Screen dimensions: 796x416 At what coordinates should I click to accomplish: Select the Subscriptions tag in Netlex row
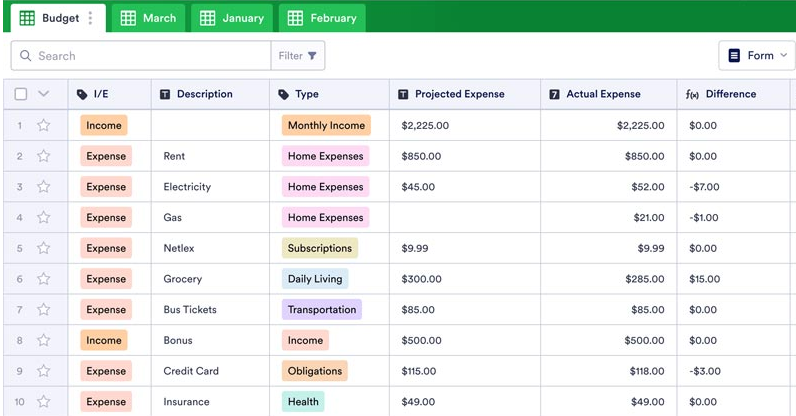coord(319,249)
